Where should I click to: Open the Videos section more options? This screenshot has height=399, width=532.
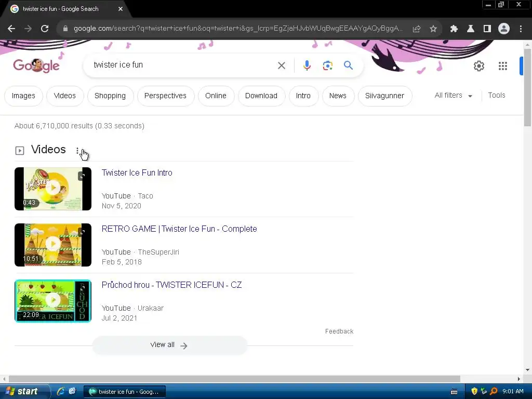pyautogui.click(x=77, y=150)
